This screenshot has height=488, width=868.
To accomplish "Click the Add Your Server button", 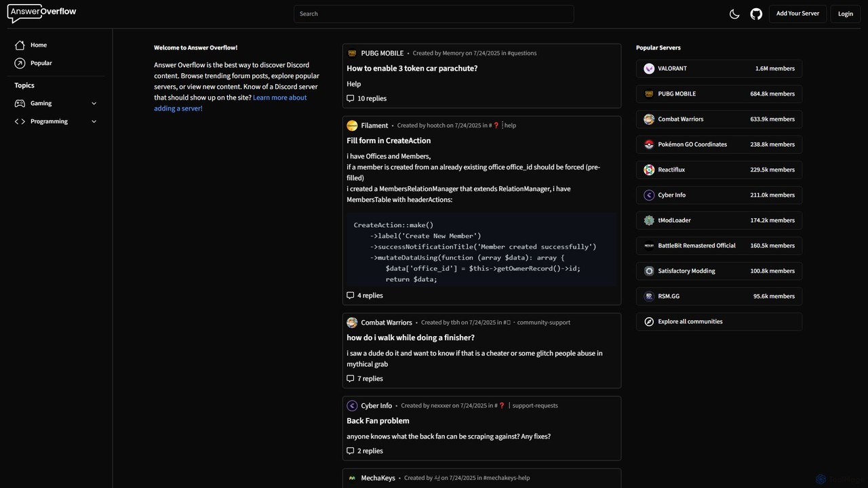I will coord(797,14).
